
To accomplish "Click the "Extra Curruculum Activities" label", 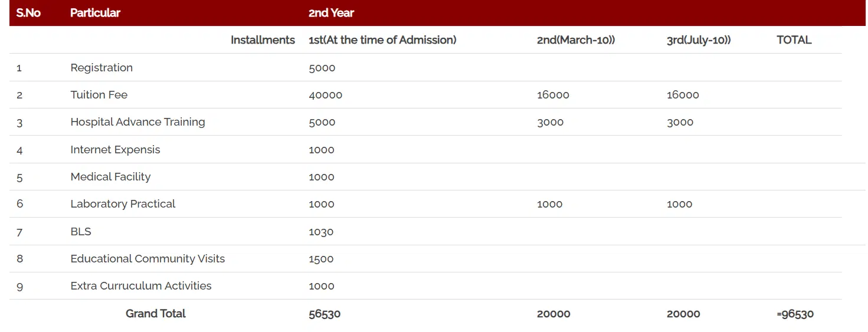I will point(140,286).
